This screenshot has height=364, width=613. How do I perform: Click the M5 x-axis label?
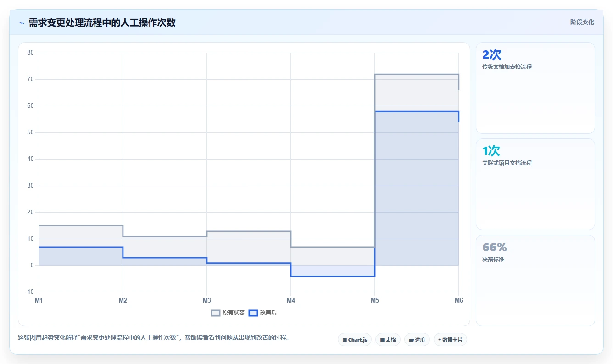(x=375, y=300)
